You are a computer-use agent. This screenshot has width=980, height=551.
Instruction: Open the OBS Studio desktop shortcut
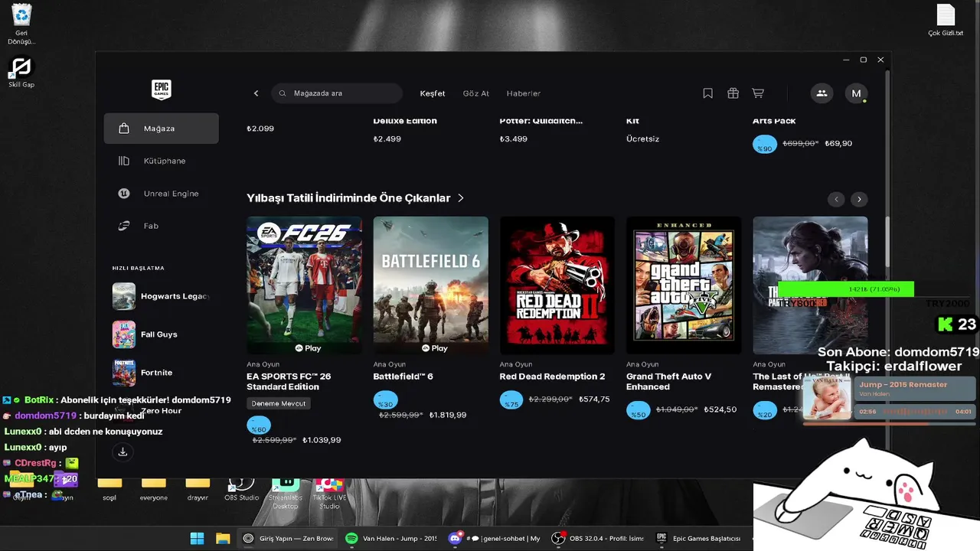pyautogui.click(x=241, y=490)
